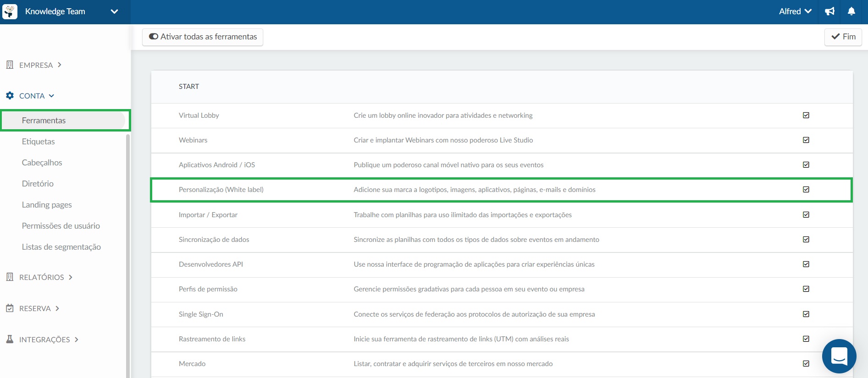The height and width of the screenshot is (378, 868).
Task: Open Diretório in the sidebar
Action: (38, 184)
